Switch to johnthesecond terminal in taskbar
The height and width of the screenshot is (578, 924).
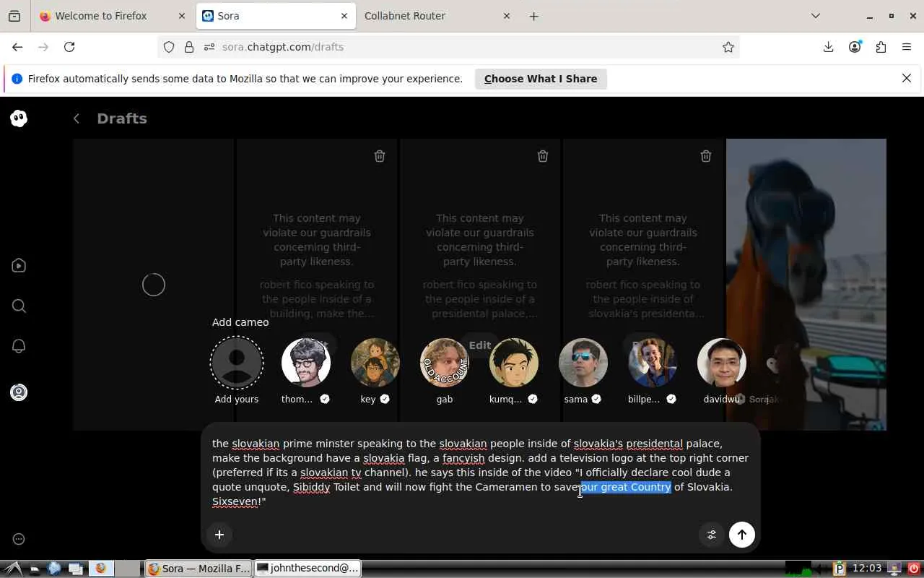click(x=308, y=569)
